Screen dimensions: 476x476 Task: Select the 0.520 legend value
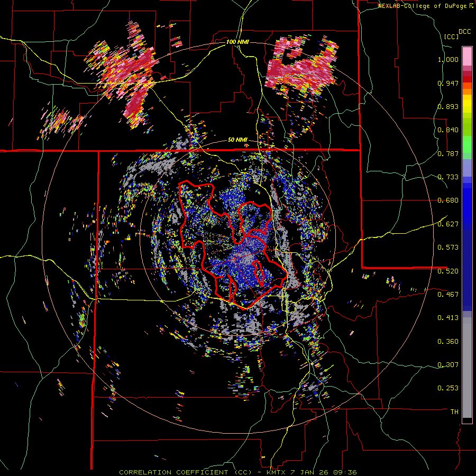pos(448,271)
